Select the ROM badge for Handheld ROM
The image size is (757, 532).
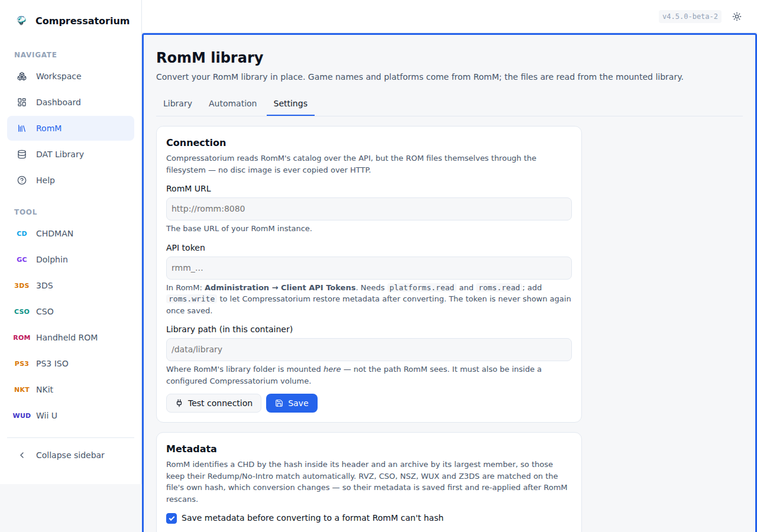22,338
